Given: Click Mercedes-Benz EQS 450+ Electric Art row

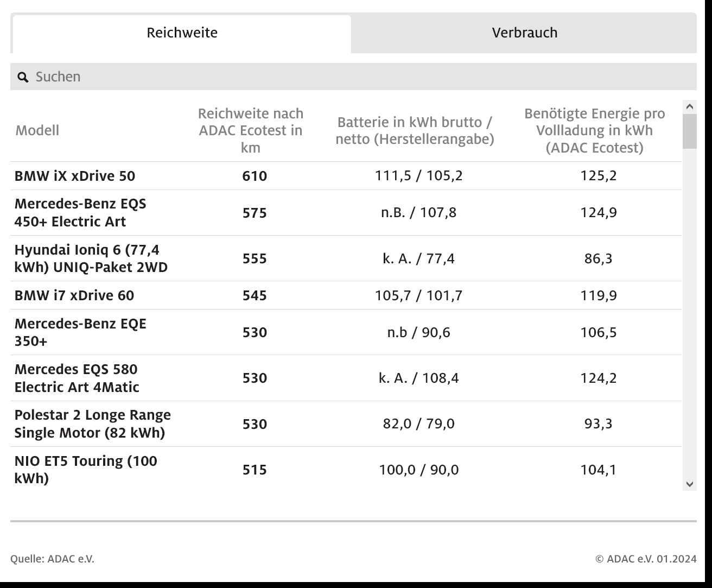Looking at the screenshot, I should pyautogui.click(x=80, y=212).
